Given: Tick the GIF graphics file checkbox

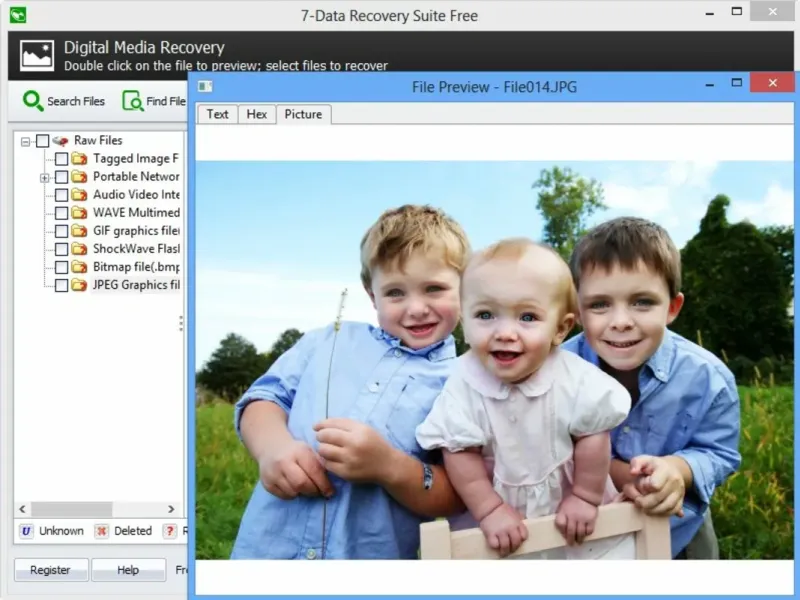Looking at the screenshot, I should (61, 231).
